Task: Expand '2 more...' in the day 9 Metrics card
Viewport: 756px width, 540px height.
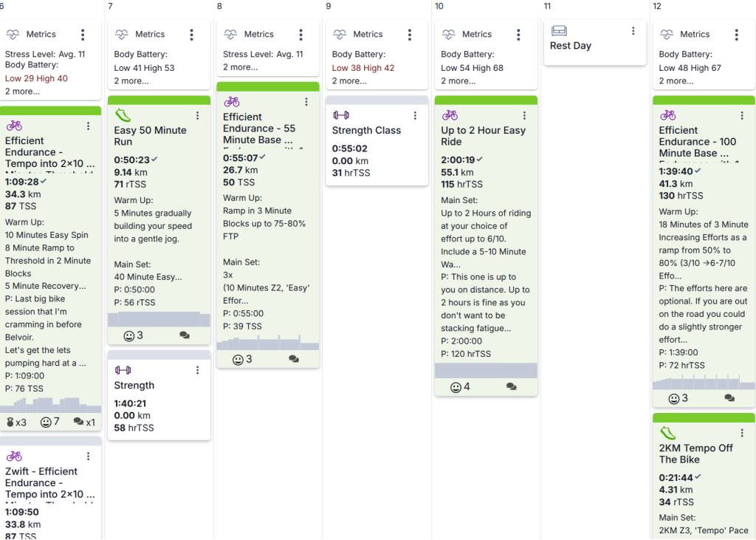Action: pos(349,81)
